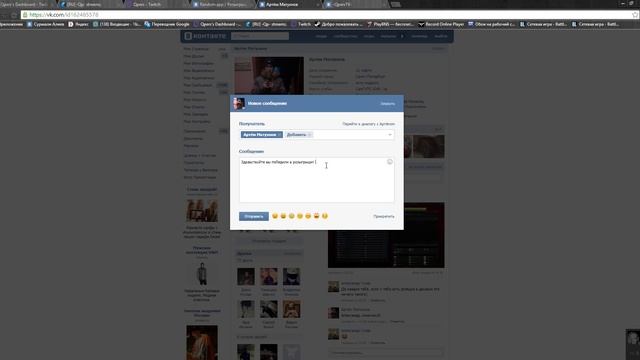Click the VK search field in page header
Image resolution: width=640 pixels, height=360 pixels.
pos(260,36)
